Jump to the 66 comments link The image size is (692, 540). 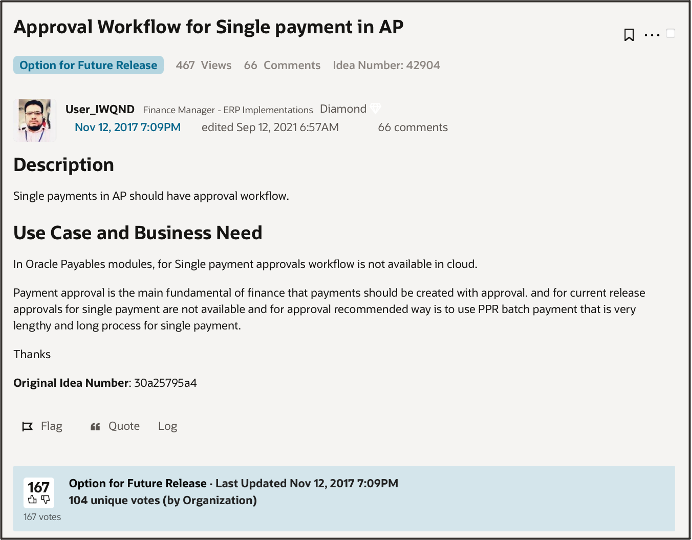(413, 127)
